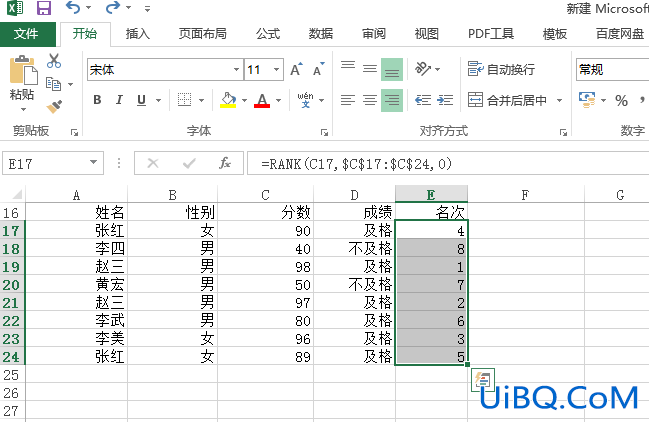Click the confirm checkmark in formula bar
Viewport: 649px width, 422px height.
pyautogui.click(x=189, y=163)
